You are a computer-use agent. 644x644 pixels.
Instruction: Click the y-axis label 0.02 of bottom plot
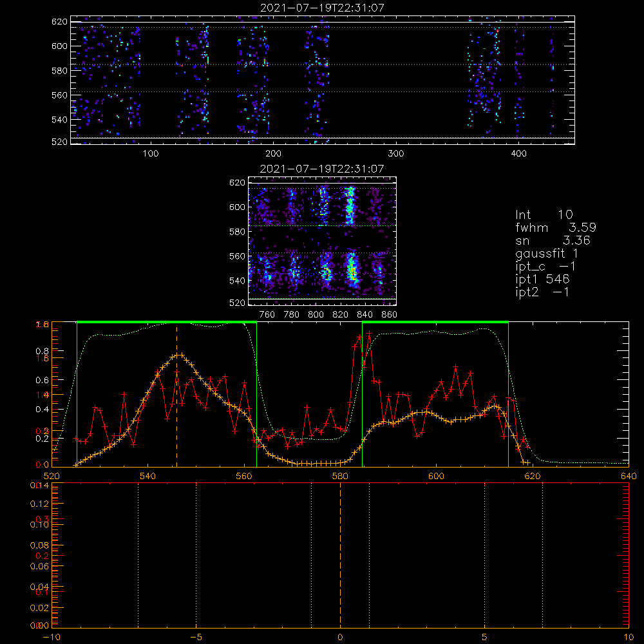(x=40, y=608)
